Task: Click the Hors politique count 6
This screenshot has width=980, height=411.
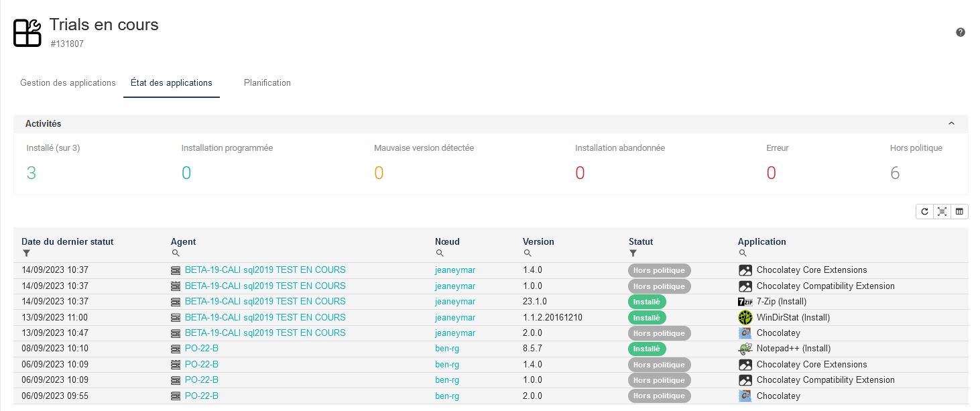Action: click(x=894, y=173)
